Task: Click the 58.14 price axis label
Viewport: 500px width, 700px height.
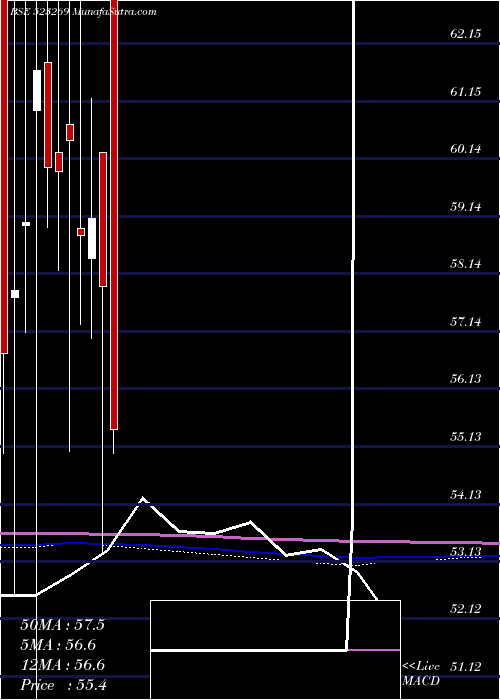Action: 466,264
